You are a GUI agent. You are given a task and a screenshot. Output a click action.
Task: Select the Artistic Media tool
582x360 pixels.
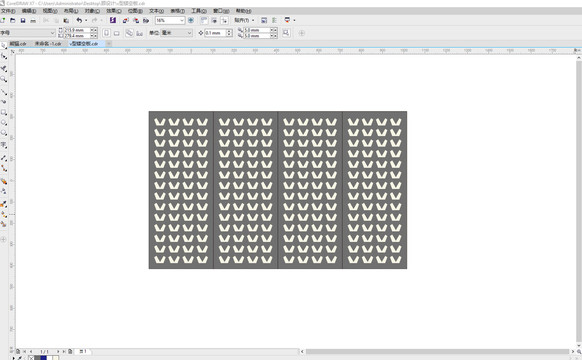4,101
